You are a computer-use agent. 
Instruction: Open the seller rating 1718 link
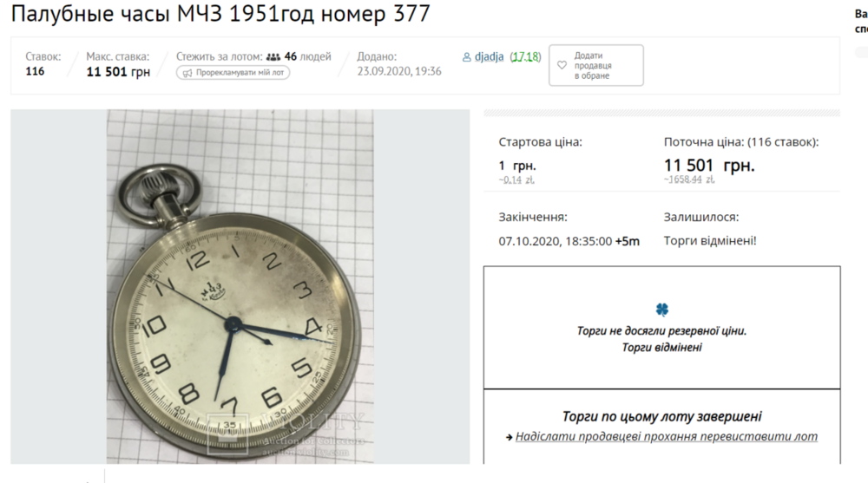[x=525, y=56]
